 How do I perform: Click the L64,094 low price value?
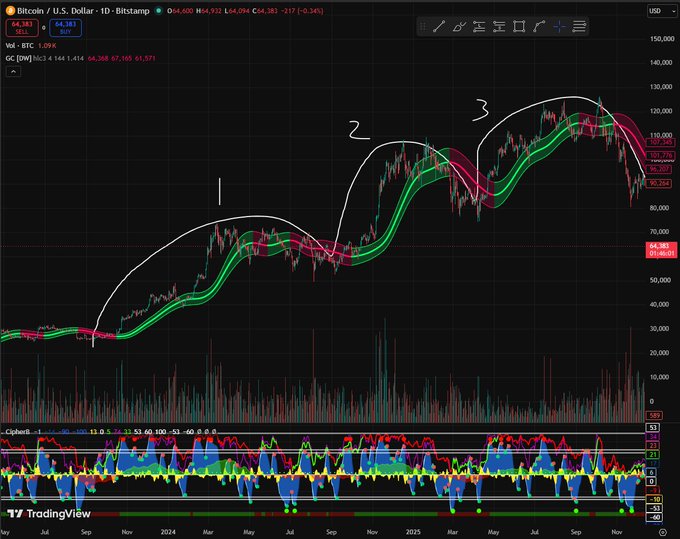point(237,11)
